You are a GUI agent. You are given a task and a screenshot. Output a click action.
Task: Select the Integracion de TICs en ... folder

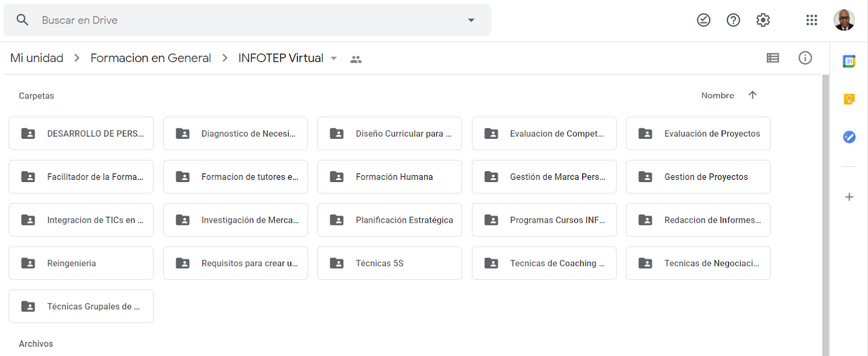pos(81,220)
